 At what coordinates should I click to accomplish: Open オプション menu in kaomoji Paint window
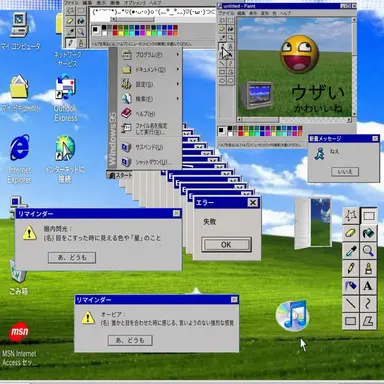135,3
